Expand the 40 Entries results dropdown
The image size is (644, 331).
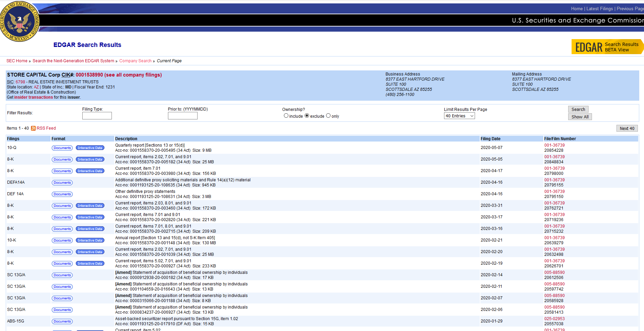point(459,116)
